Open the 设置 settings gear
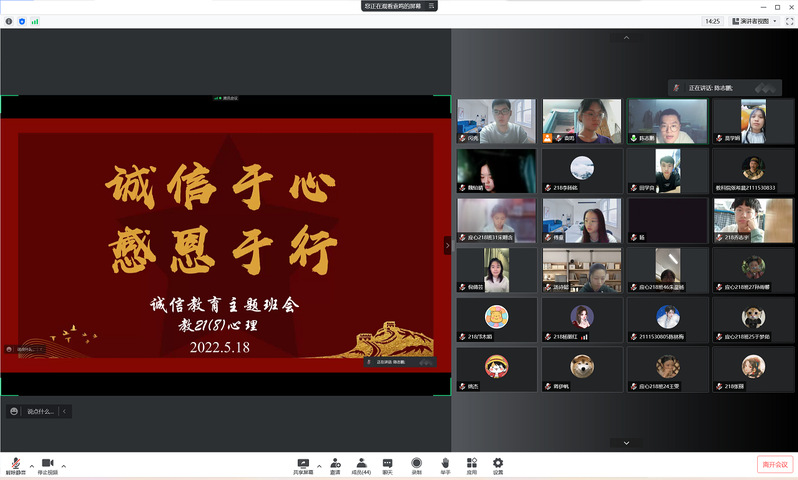798x480 pixels. click(x=497, y=464)
